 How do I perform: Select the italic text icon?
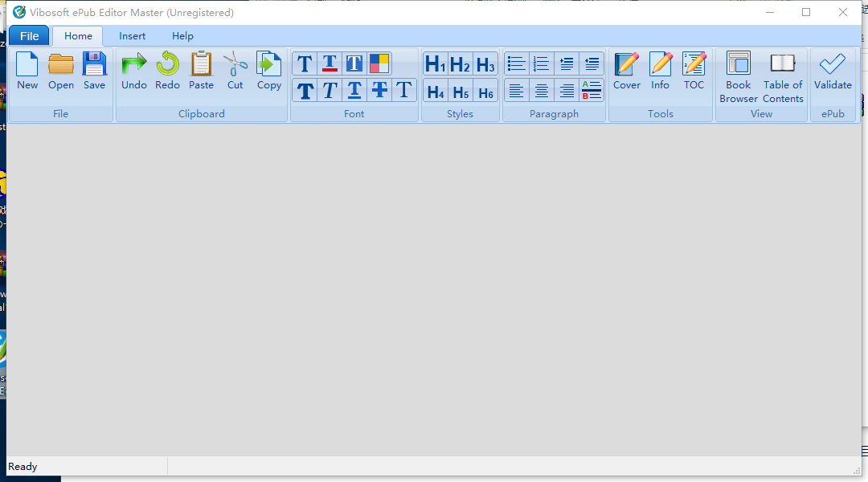[x=330, y=90]
